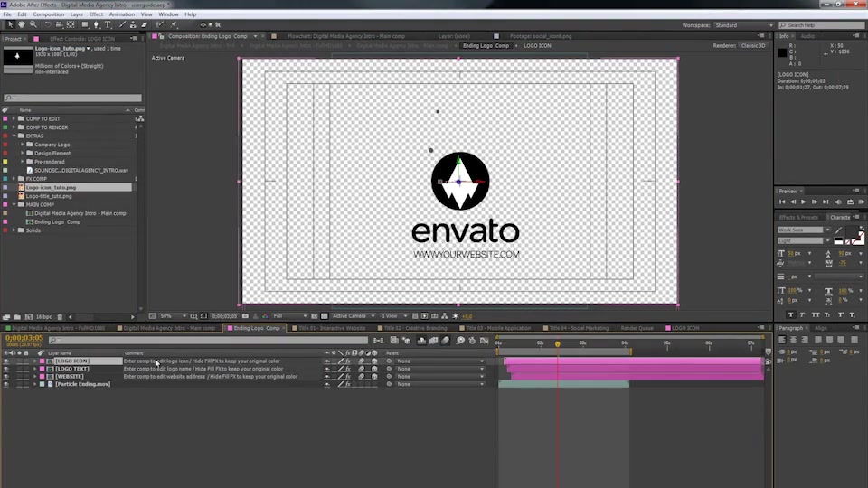Switch to Render Queue tab
The height and width of the screenshot is (488, 868).
click(x=637, y=328)
